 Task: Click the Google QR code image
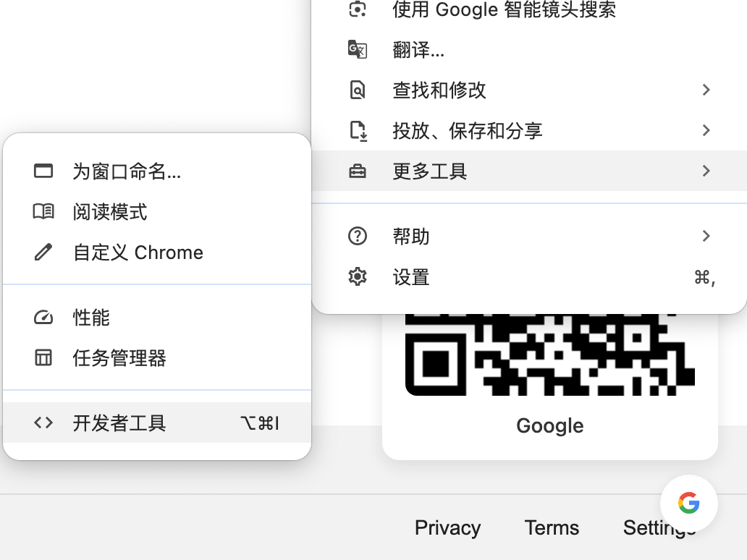coord(550,355)
